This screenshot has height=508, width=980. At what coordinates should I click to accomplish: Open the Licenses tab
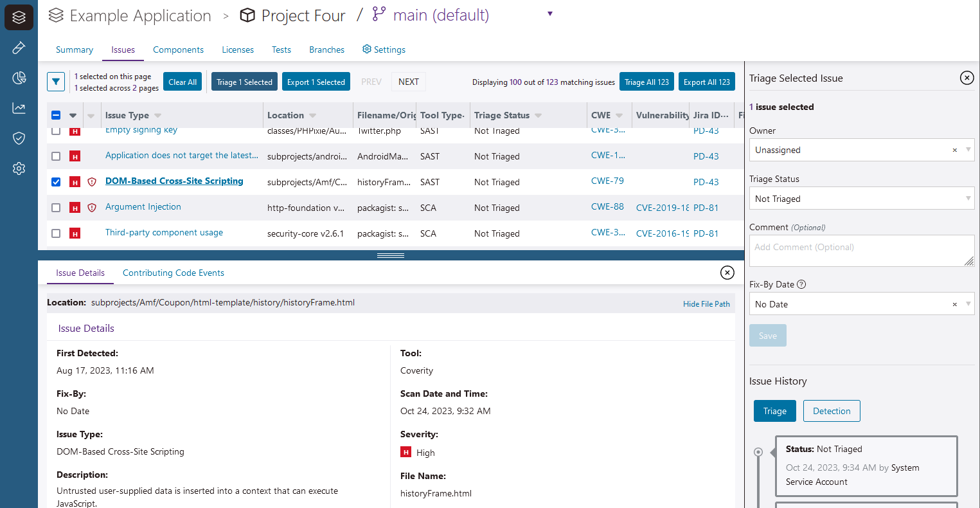tap(238, 50)
